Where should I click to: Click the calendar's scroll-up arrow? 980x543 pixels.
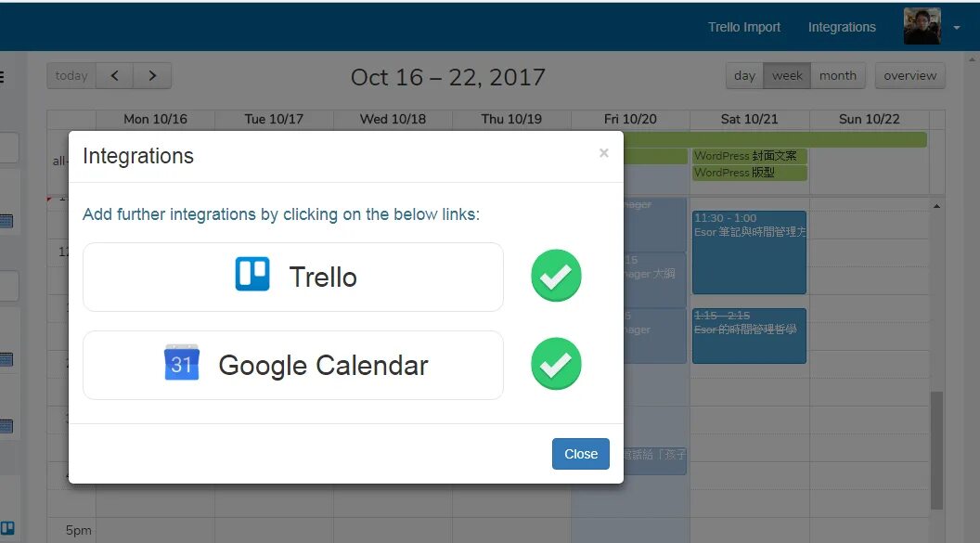coord(936,205)
